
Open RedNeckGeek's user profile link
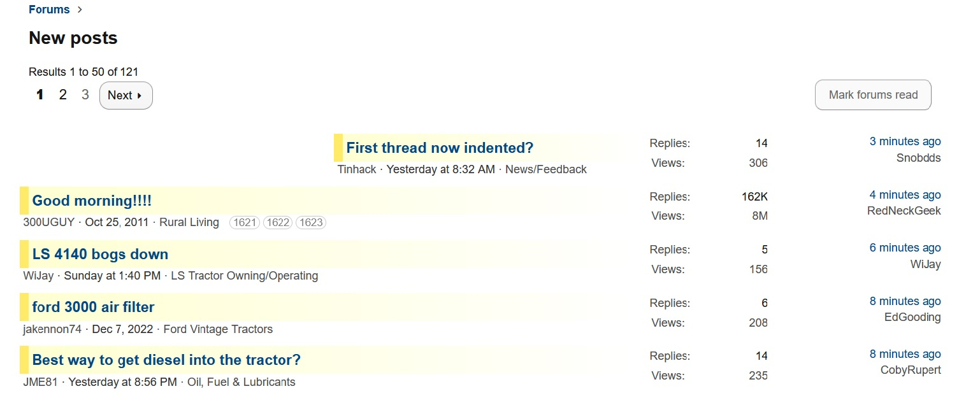coord(904,211)
